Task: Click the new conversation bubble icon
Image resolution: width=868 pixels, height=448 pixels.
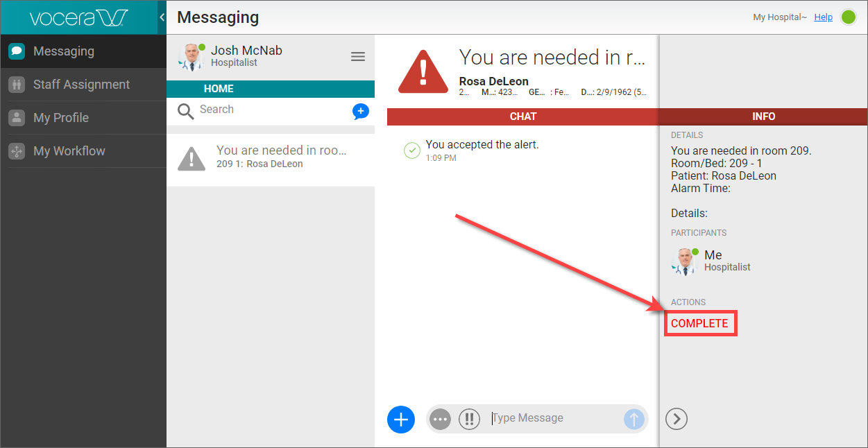Action: click(x=360, y=111)
